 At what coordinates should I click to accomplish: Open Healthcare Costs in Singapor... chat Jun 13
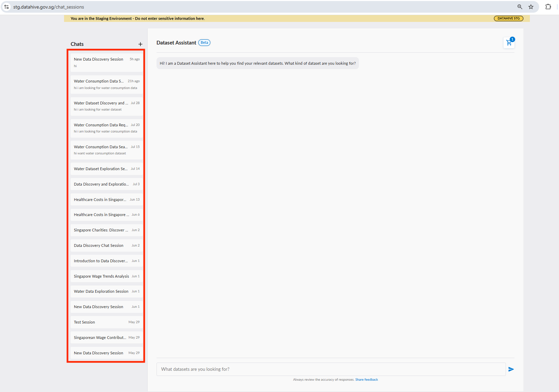click(x=107, y=200)
